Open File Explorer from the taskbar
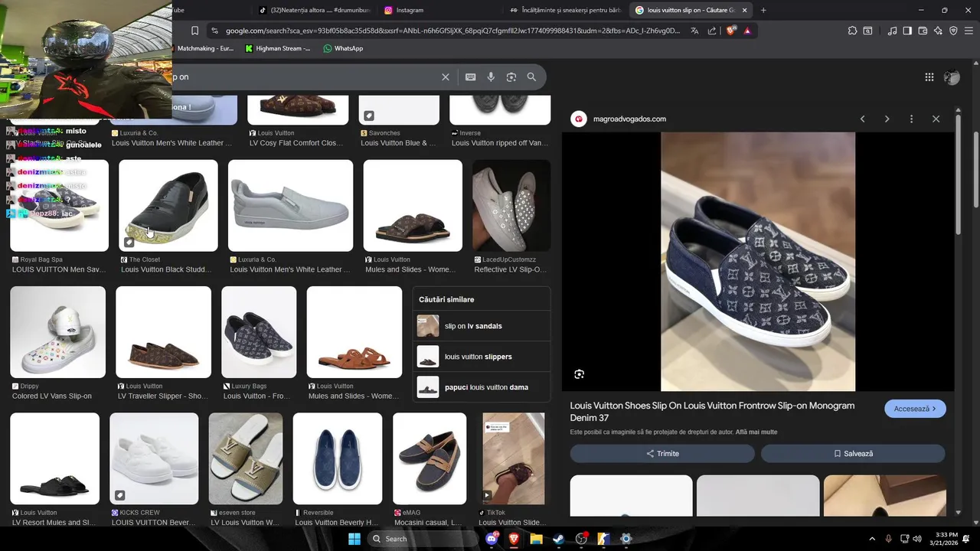The image size is (980, 551). pyautogui.click(x=536, y=539)
